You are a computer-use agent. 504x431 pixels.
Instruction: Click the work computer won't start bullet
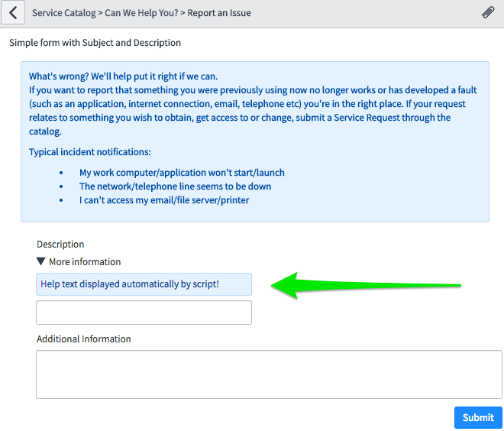point(182,173)
